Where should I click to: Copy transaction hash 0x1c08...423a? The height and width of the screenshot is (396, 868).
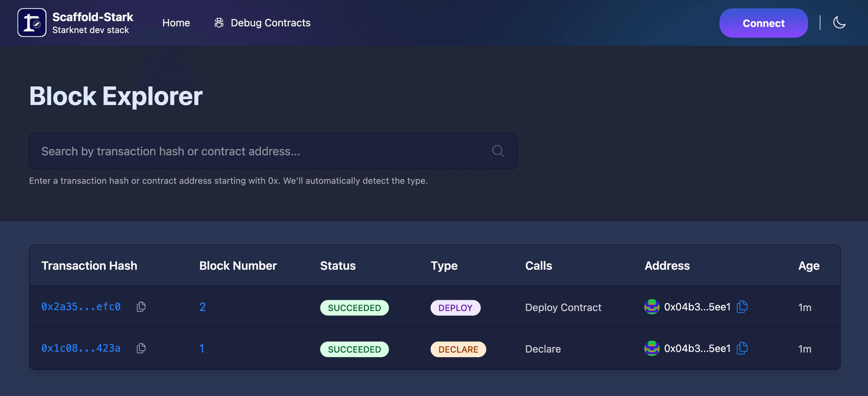pyautogui.click(x=141, y=349)
